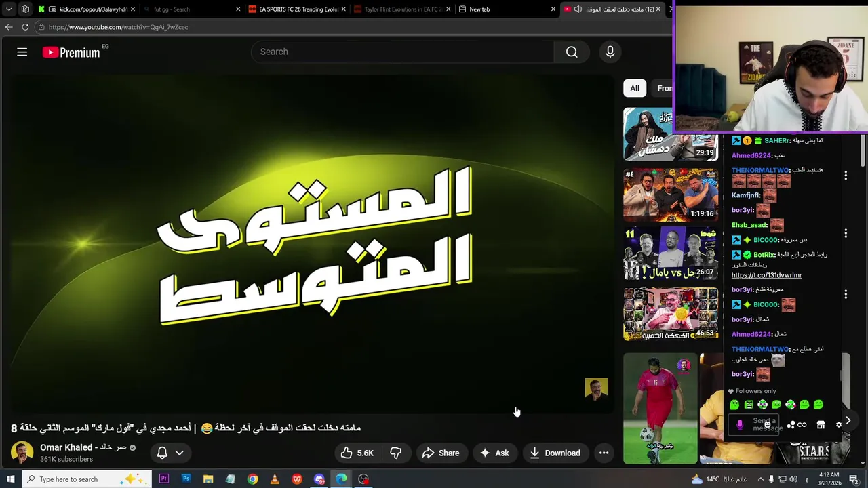Like the video with 5.6K likes
This screenshot has height=488, width=868.
[357, 453]
